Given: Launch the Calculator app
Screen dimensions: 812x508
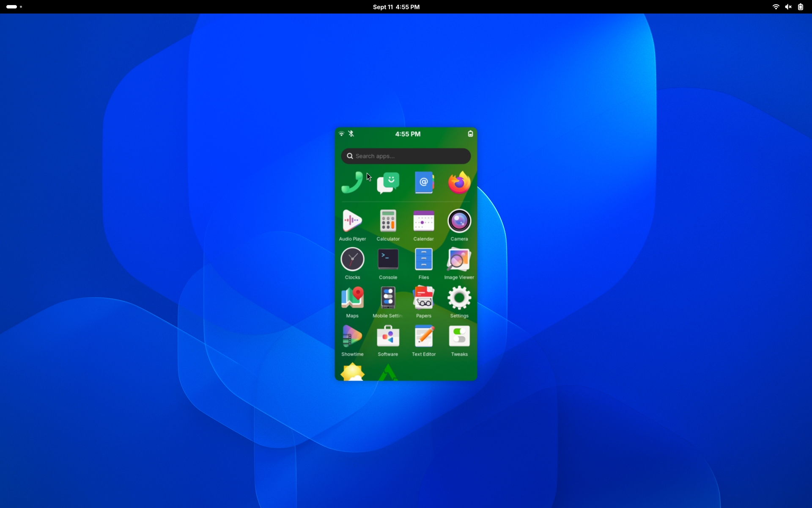Looking at the screenshot, I should pos(388,221).
